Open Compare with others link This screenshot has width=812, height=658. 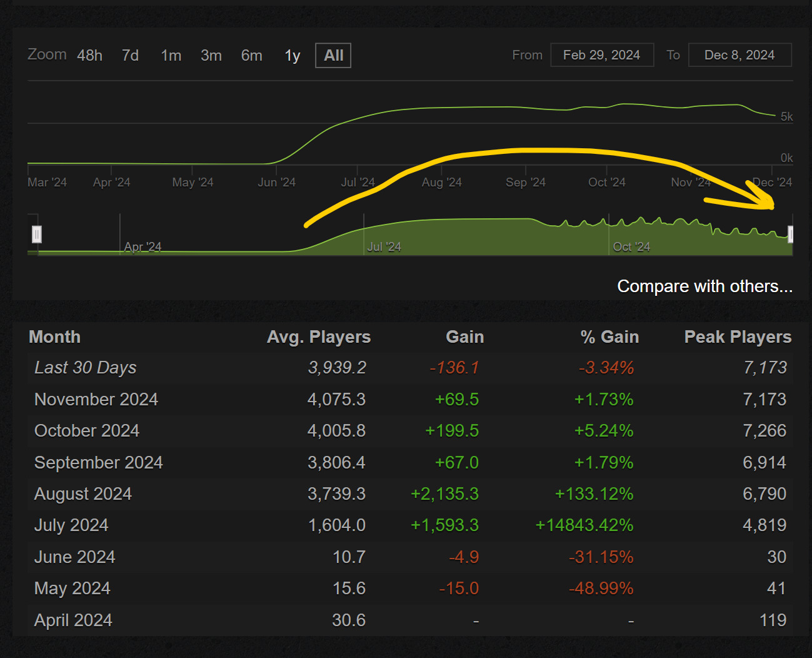click(704, 286)
